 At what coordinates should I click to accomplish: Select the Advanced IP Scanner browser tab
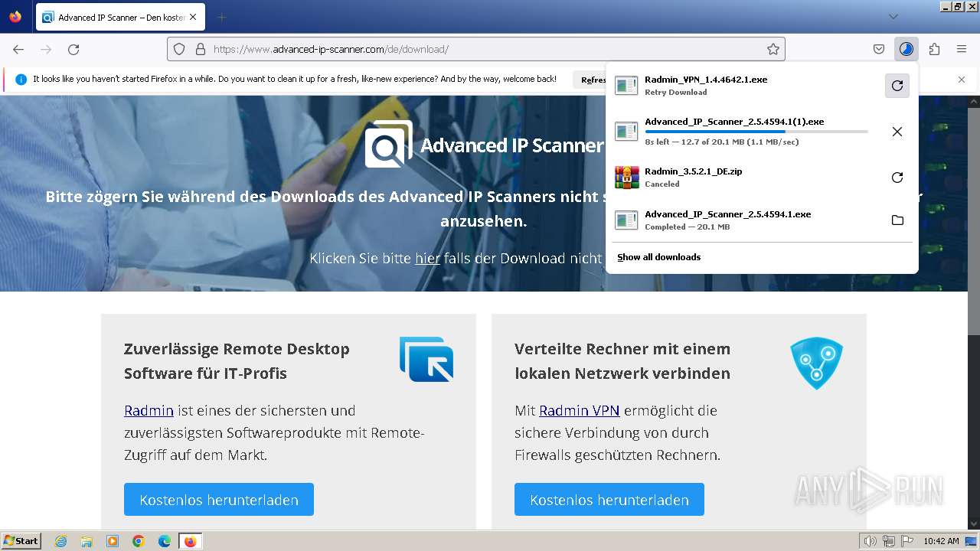click(119, 17)
